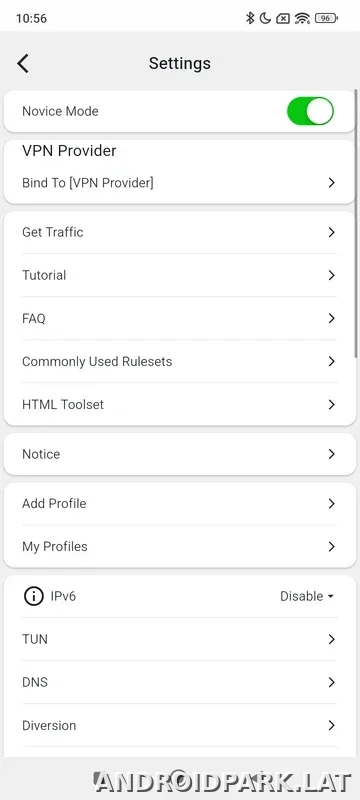Open the DNS settings row

click(x=179, y=682)
